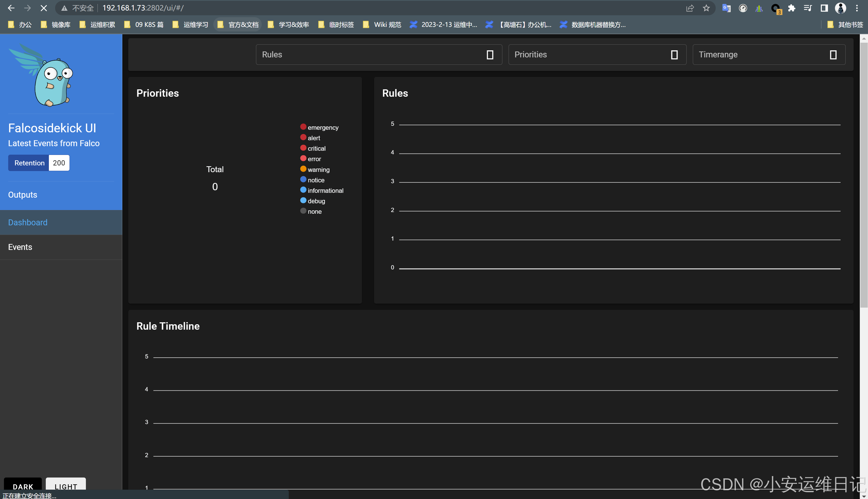Open the 2023-2-13 运维中 bookmark
The image size is (868, 499).
tap(444, 25)
